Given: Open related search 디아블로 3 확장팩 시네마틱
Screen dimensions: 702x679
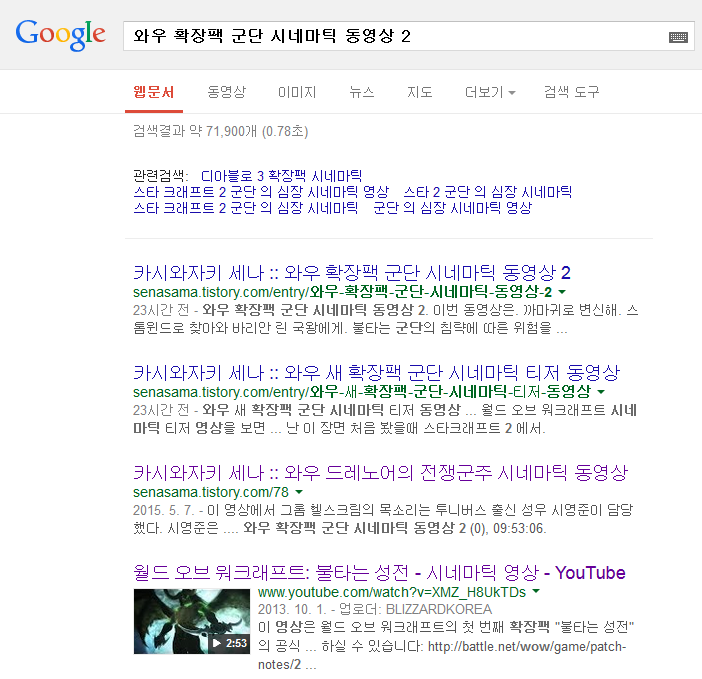Looking at the screenshot, I should tap(281, 175).
